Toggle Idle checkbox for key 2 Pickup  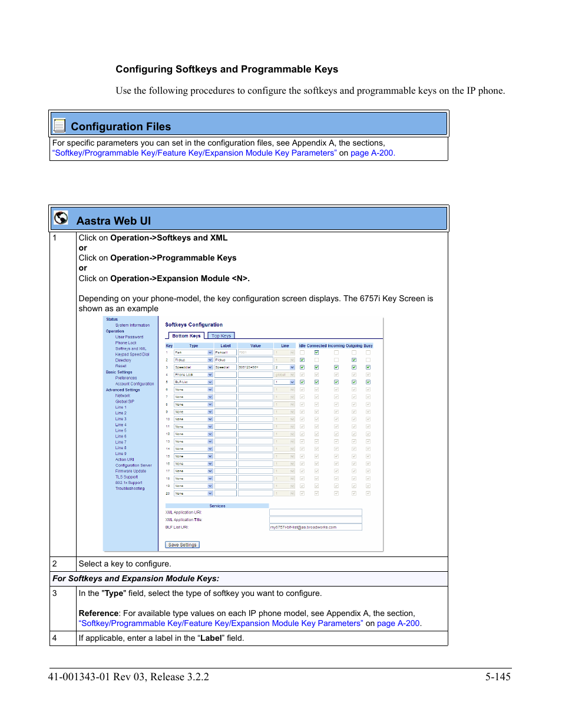pyautogui.click(x=302, y=360)
